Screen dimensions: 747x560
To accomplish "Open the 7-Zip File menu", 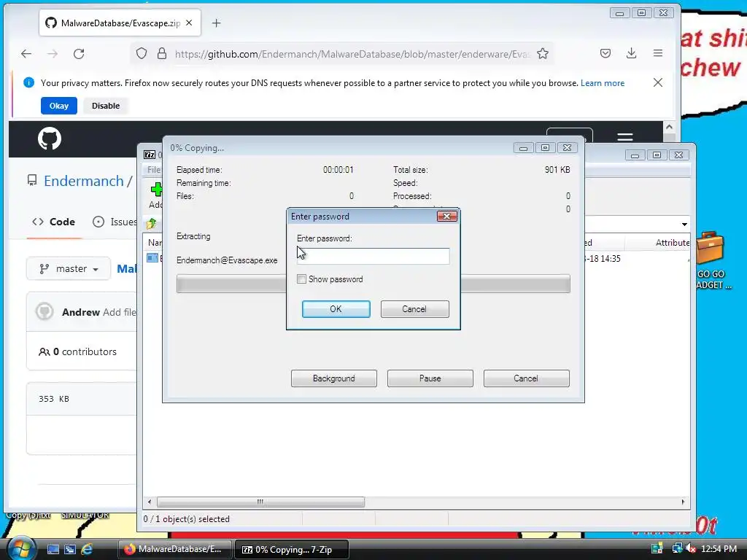I will (153, 169).
